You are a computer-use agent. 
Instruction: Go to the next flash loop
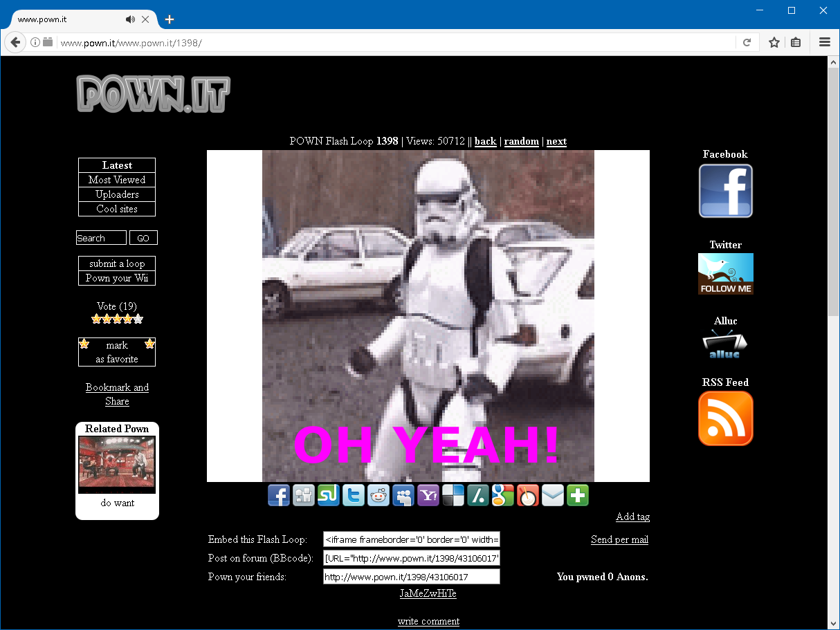[556, 141]
